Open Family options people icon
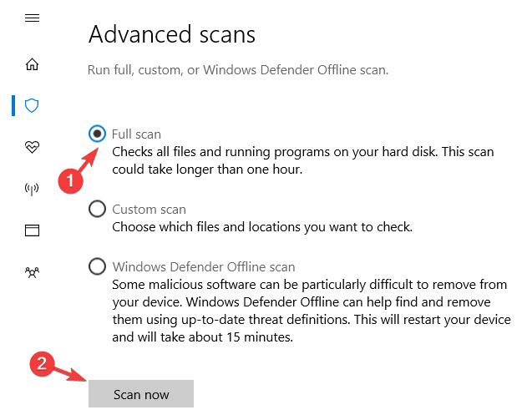 pos(33,271)
